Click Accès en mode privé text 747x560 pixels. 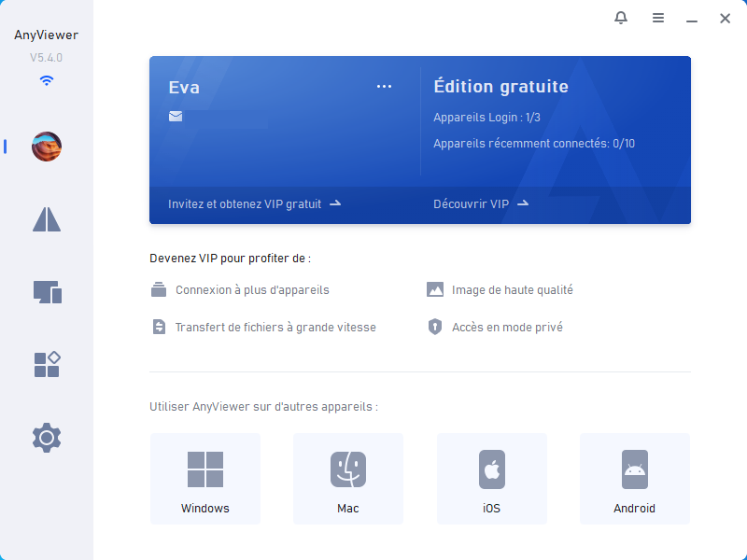[x=507, y=328]
